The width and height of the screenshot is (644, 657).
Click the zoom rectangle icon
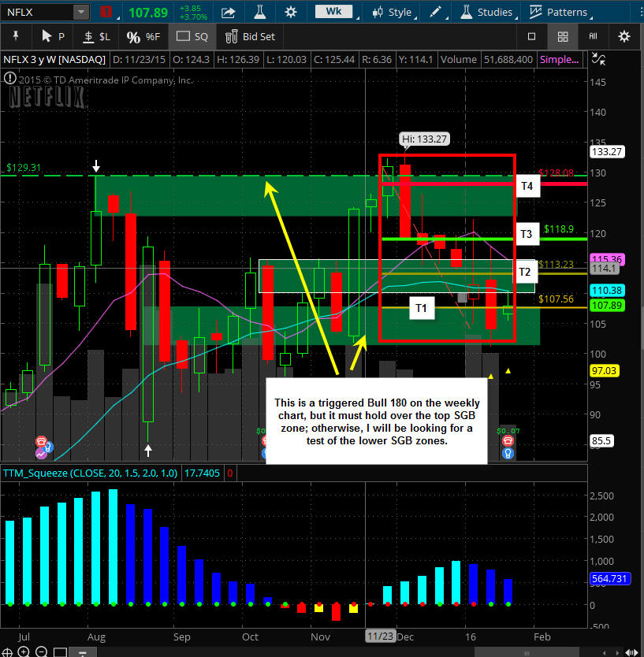click(x=60, y=652)
